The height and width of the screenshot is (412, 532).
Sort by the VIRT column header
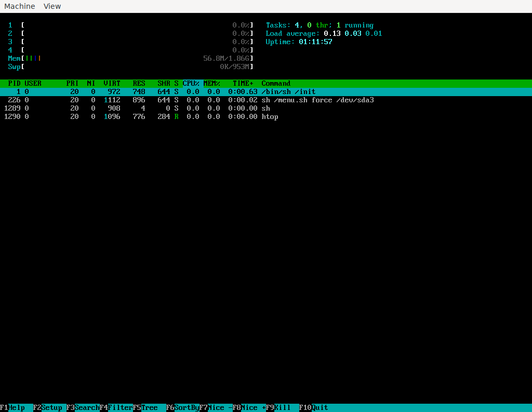[112, 84]
